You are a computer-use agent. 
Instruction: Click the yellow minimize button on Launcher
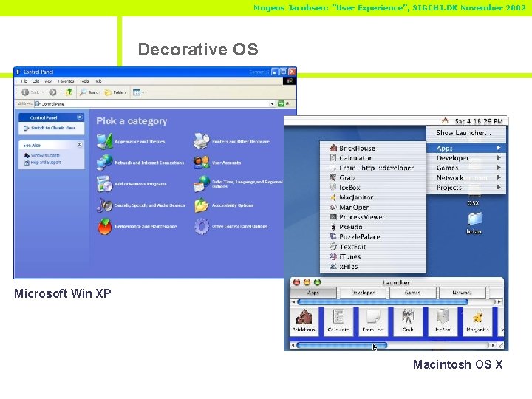307,282
